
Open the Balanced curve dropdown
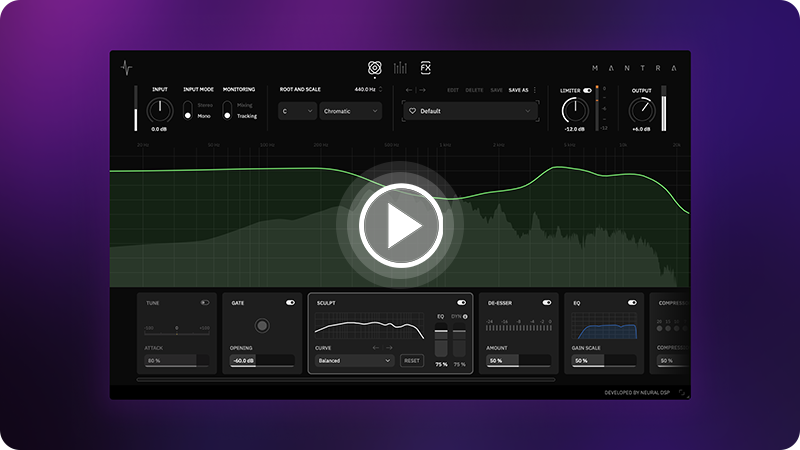tap(354, 361)
